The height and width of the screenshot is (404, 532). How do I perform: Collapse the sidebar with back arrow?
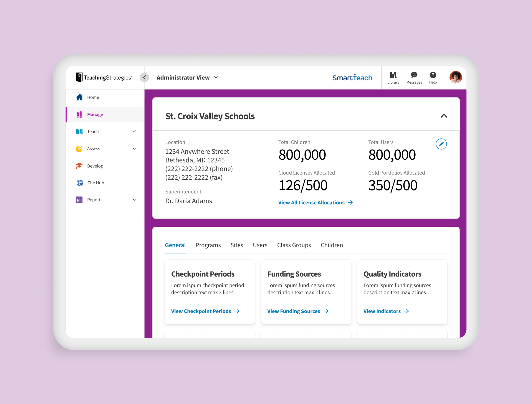[144, 77]
